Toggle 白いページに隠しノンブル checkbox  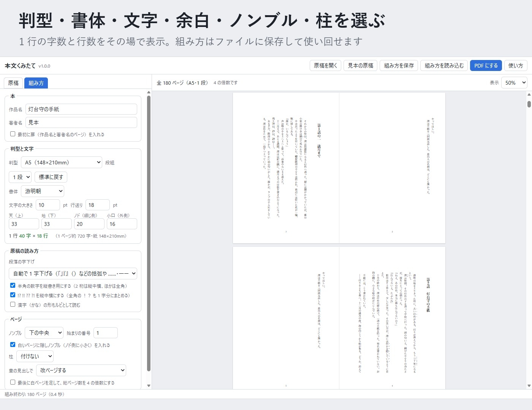[x=13, y=345]
